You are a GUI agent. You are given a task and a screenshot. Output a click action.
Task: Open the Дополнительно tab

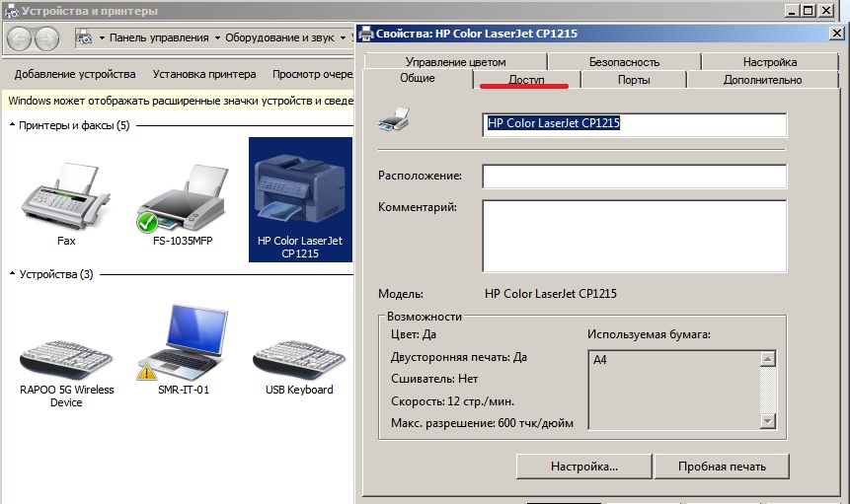pos(762,80)
